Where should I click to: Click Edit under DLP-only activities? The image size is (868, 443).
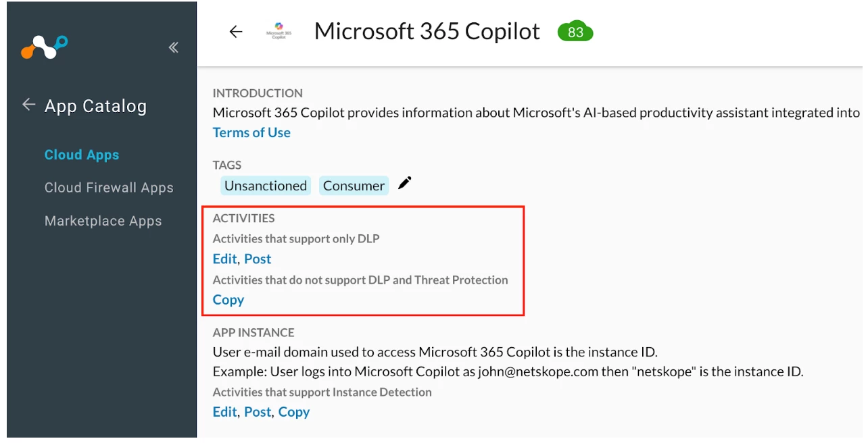pos(224,259)
